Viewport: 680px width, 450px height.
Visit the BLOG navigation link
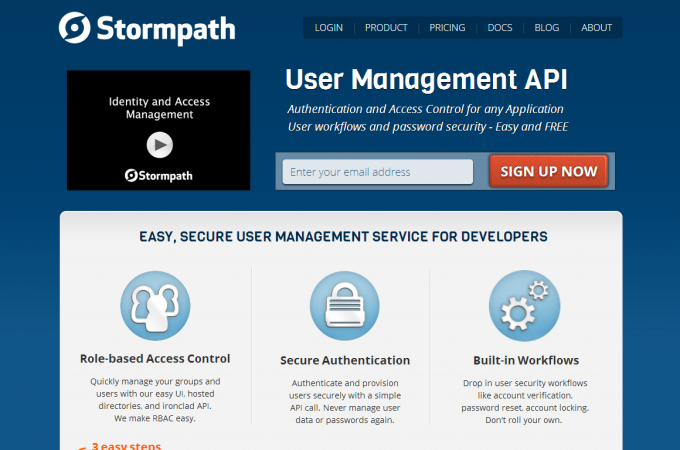click(x=546, y=28)
